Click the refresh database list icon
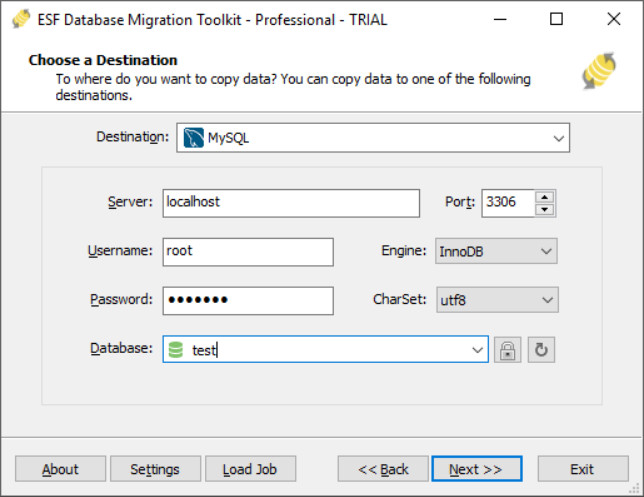The width and height of the screenshot is (644, 497). coord(541,350)
